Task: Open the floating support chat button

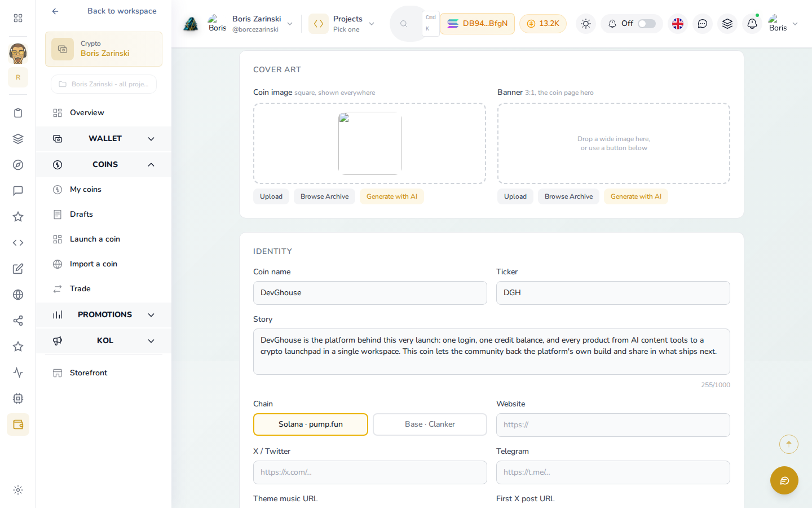Action: [784, 480]
